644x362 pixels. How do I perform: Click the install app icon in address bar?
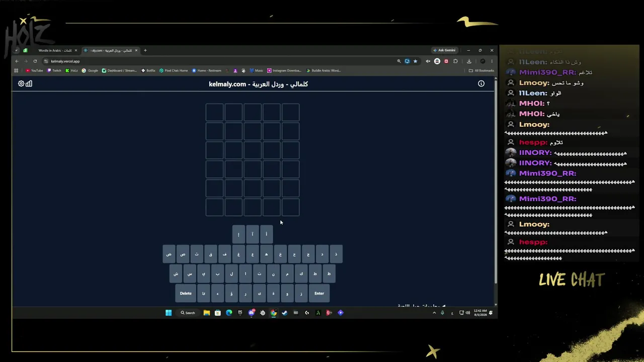pyautogui.click(x=407, y=61)
